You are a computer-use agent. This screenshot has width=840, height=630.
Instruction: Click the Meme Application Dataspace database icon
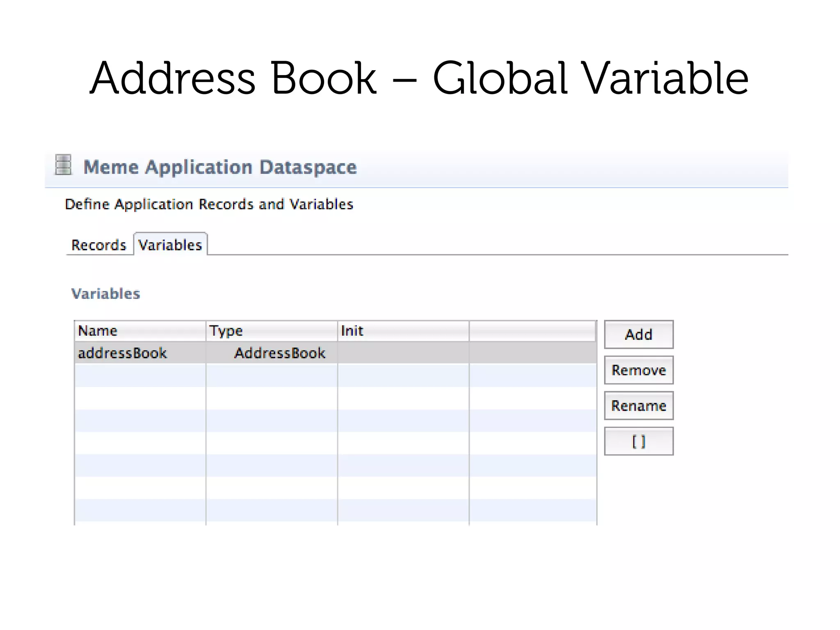tap(63, 165)
